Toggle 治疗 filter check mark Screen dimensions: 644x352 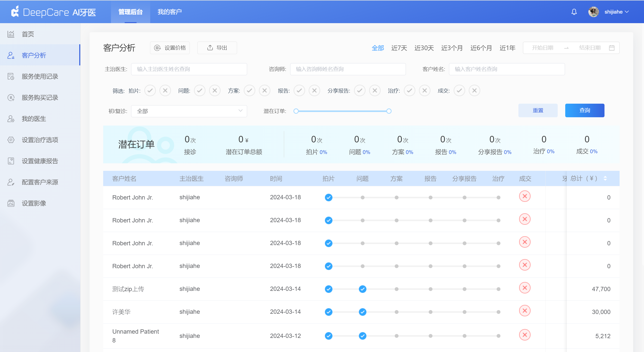coord(409,91)
